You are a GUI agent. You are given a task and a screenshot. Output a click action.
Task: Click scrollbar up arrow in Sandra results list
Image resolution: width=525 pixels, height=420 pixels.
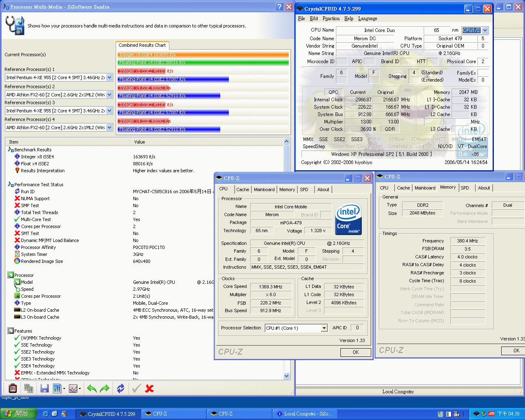click(x=286, y=142)
